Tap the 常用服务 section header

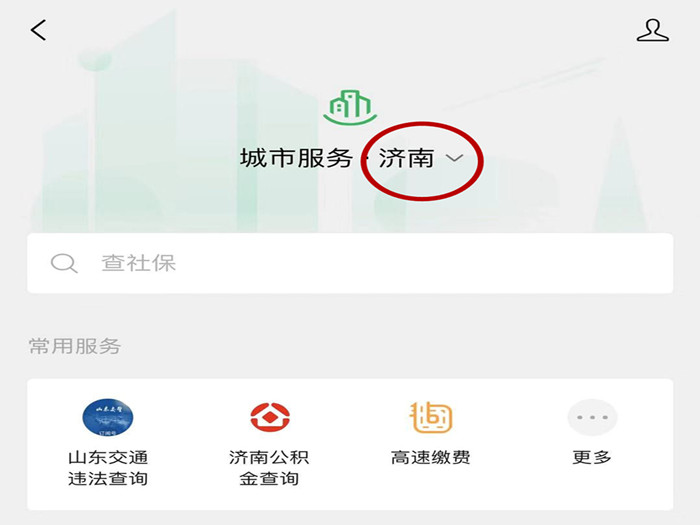point(75,346)
